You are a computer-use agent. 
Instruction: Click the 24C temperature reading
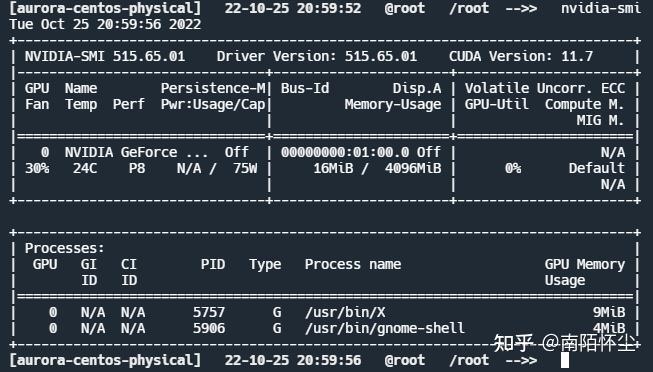[85, 168]
